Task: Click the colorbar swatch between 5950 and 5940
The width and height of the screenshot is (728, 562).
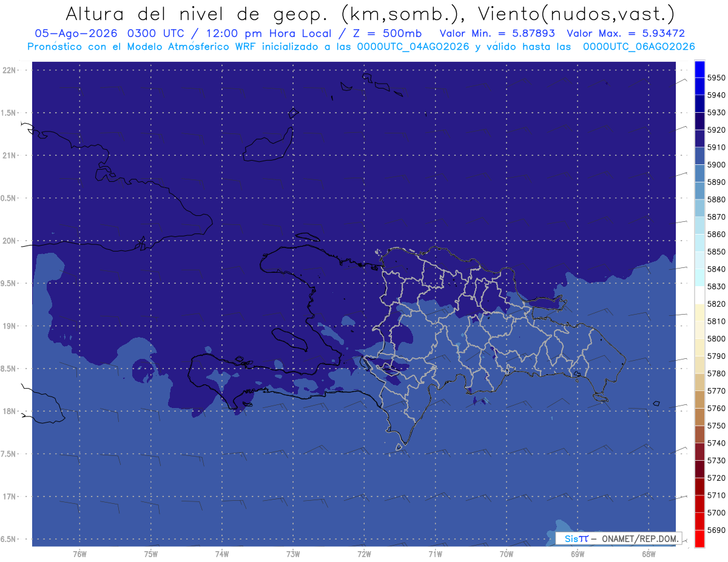Action: (x=699, y=87)
